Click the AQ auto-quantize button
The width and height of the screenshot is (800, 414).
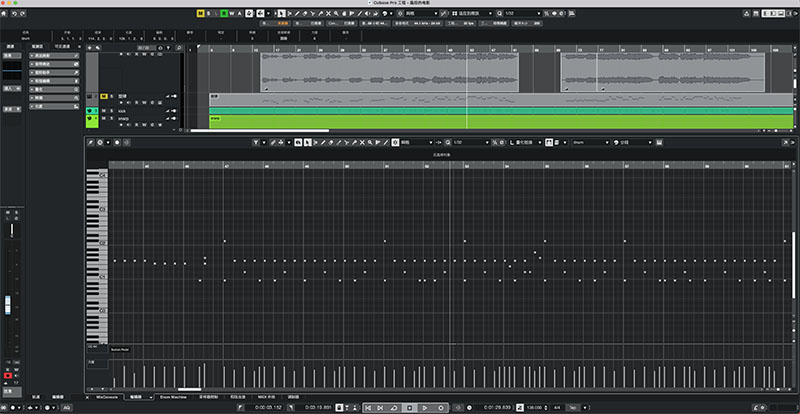66,407
